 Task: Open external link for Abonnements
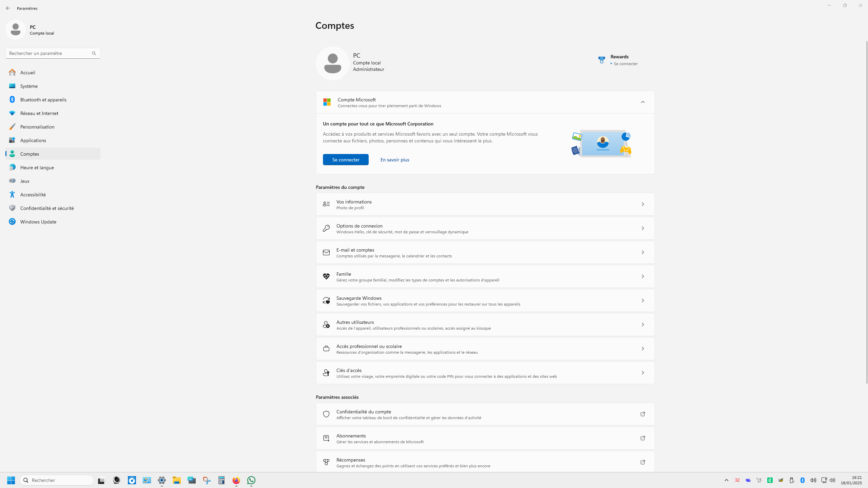coord(642,438)
